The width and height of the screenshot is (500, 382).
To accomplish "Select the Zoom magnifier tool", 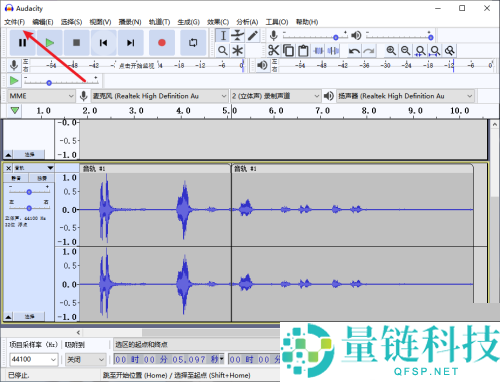I will (x=223, y=51).
